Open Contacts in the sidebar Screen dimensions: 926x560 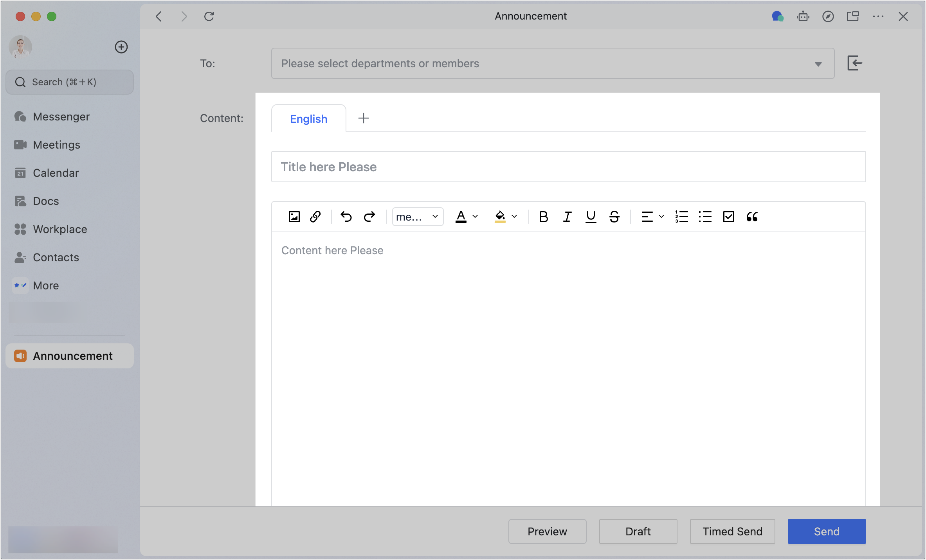tap(70, 257)
